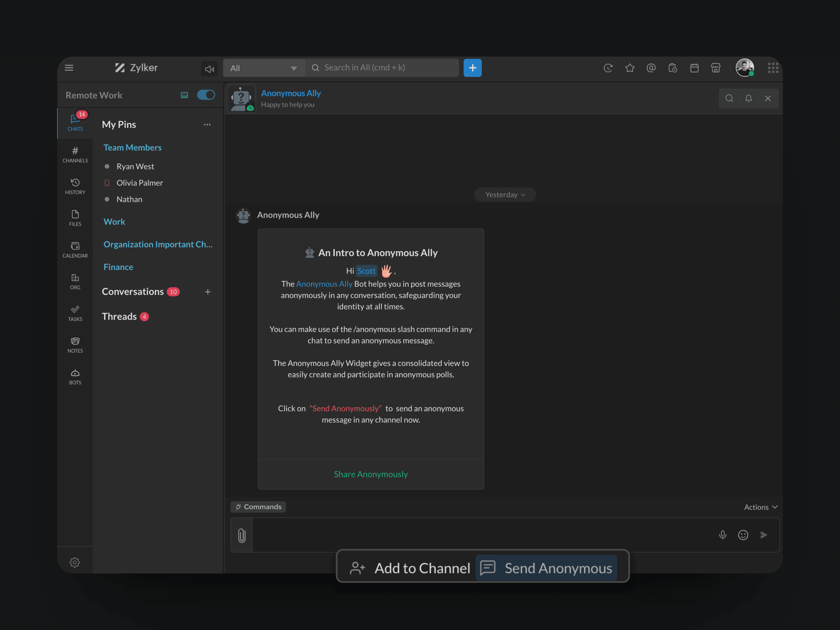Toggle the Remote Work switch
Viewport: 840px width, 630px height.
[206, 95]
